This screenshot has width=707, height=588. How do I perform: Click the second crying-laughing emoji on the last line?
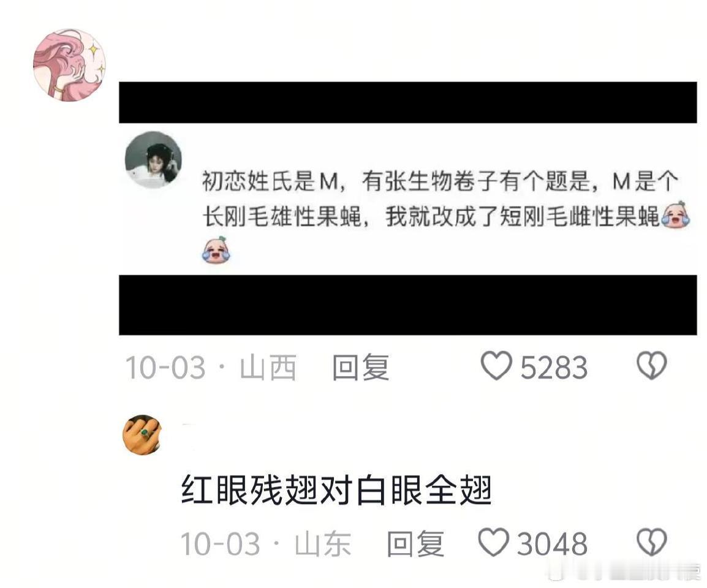(x=216, y=249)
